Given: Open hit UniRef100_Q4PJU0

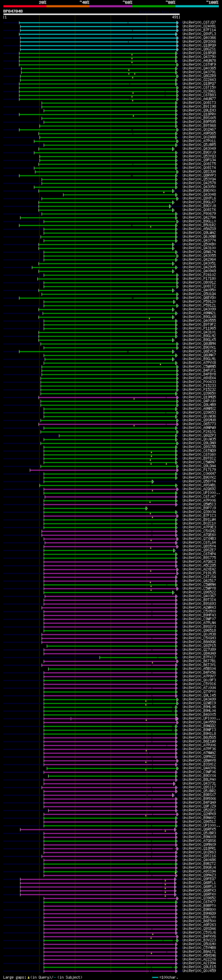Looking at the screenshot, I should (x=199, y=401).
